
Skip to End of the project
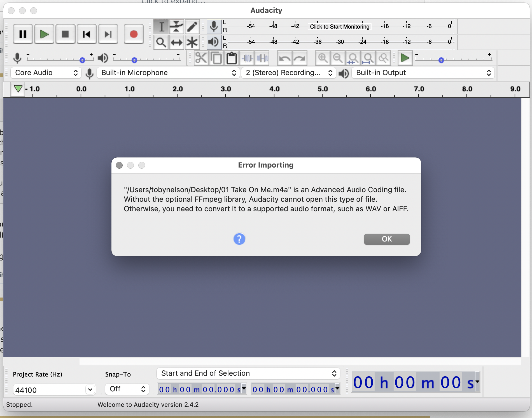click(x=108, y=34)
